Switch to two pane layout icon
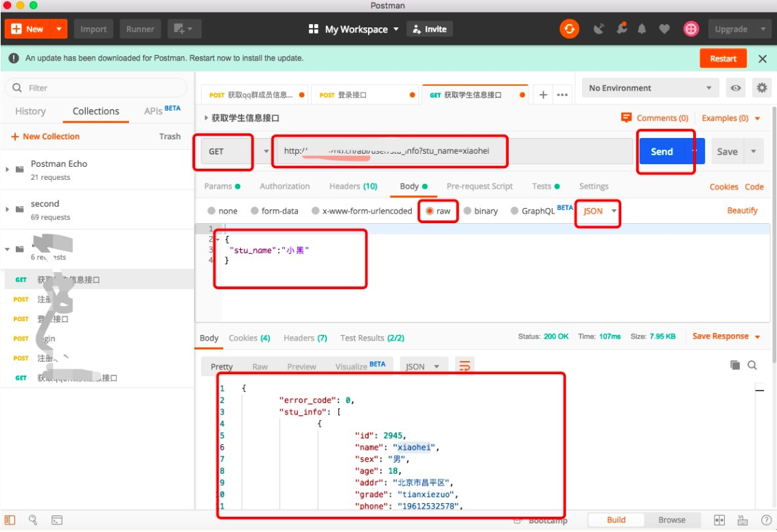777x532 pixels. tap(719, 520)
